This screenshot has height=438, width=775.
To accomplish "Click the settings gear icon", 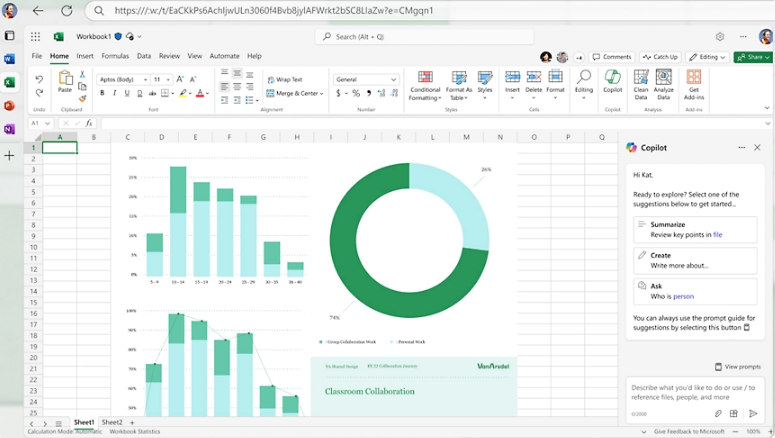I will tap(720, 37).
